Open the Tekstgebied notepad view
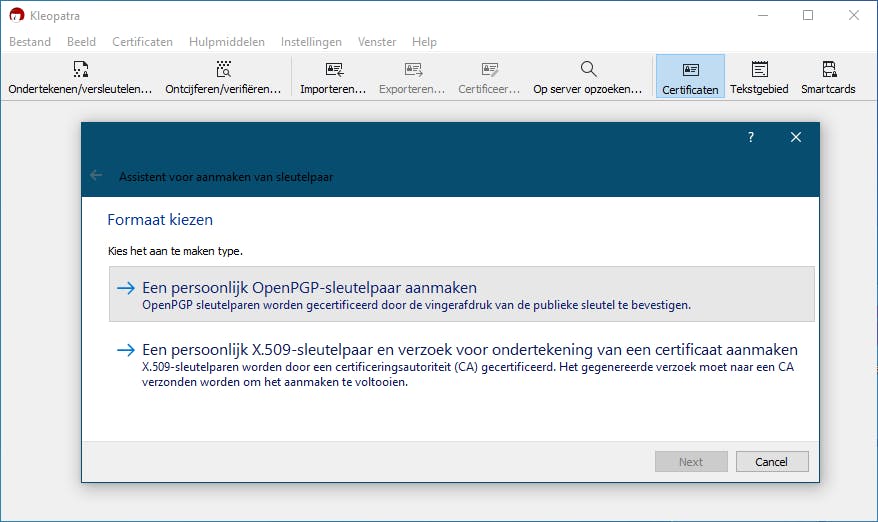Image resolution: width=878 pixels, height=522 pixels. pos(759,70)
